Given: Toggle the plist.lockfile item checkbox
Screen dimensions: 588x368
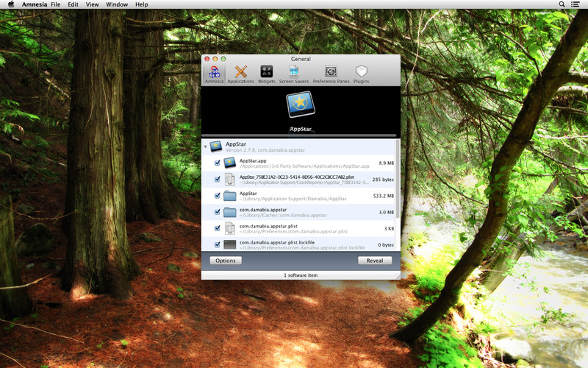Looking at the screenshot, I should click(218, 244).
